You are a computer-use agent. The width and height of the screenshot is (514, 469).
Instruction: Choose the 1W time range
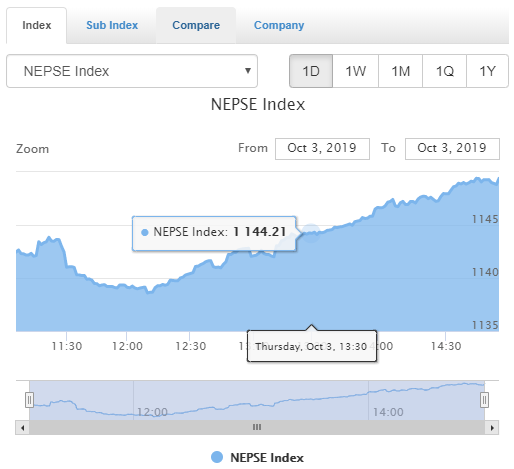coord(356,71)
